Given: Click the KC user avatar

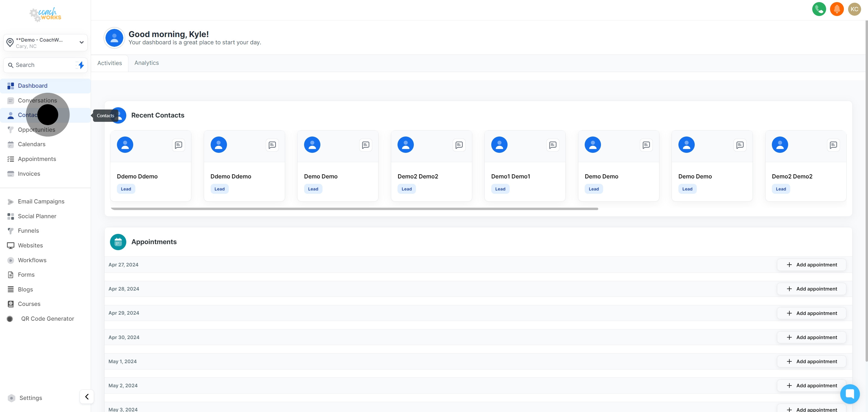Looking at the screenshot, I should tap(854, 9).
